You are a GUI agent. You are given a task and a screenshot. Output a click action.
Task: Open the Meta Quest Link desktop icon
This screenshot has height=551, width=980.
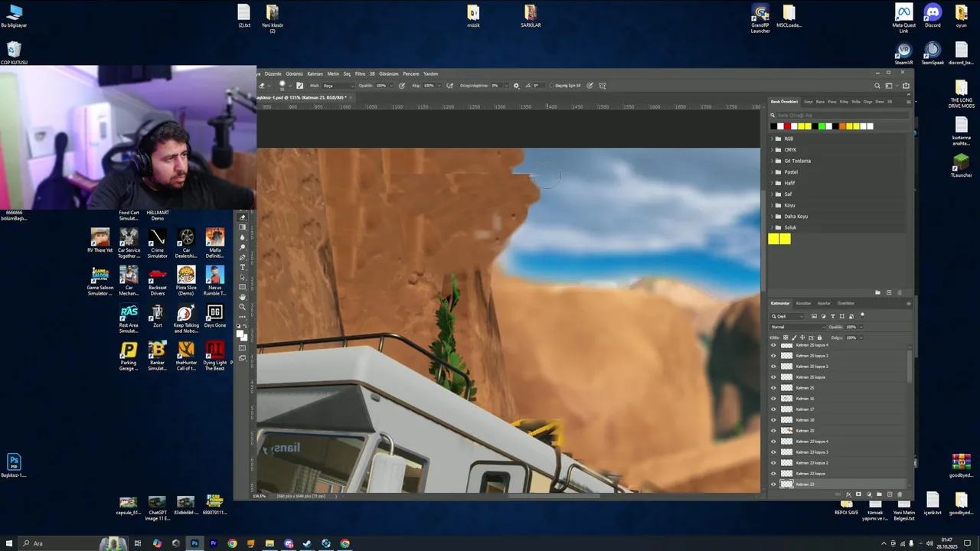903,18
